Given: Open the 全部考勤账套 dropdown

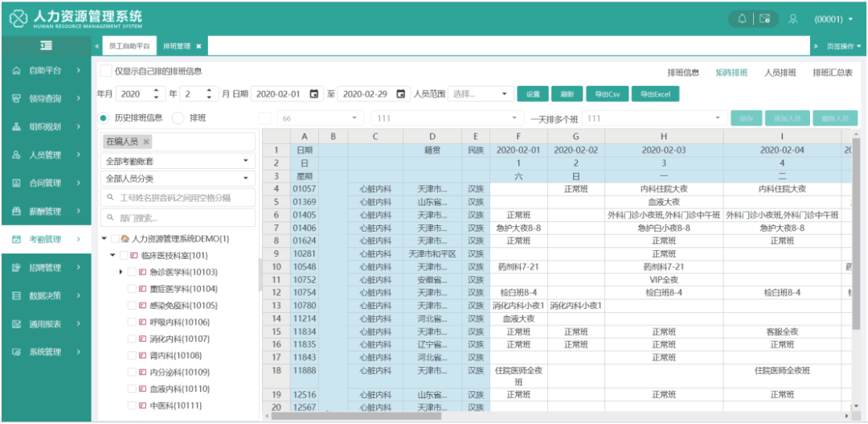Looking at the screenshot, I should (178, 161).
